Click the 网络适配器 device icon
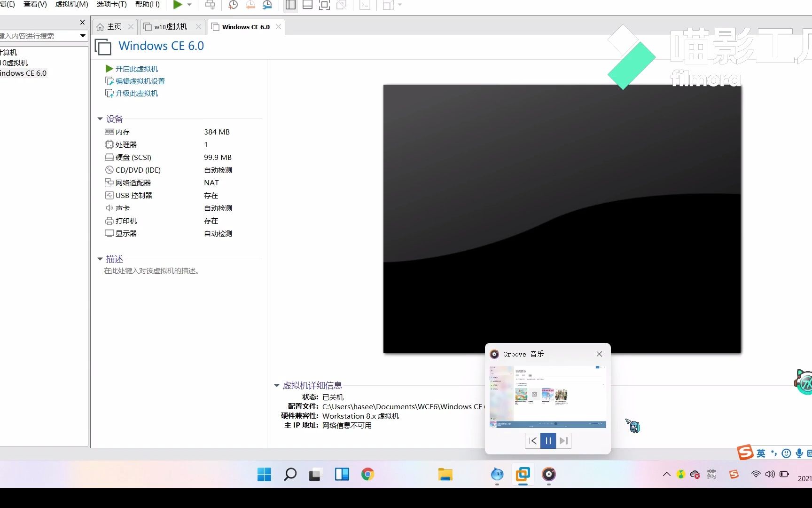 tap(109, 183)
